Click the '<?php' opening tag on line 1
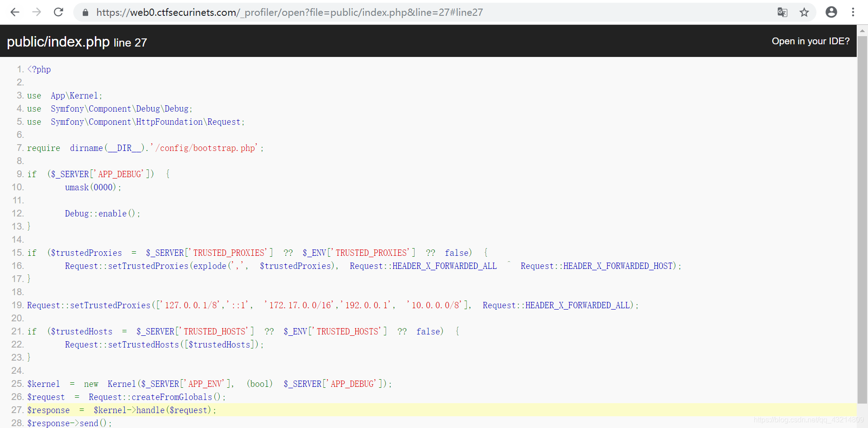The image size is (868, 428). coord(39,70)
